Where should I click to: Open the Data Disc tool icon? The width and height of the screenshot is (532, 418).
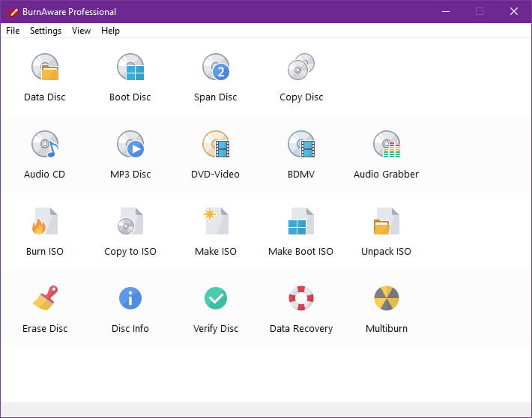(45, 67)
